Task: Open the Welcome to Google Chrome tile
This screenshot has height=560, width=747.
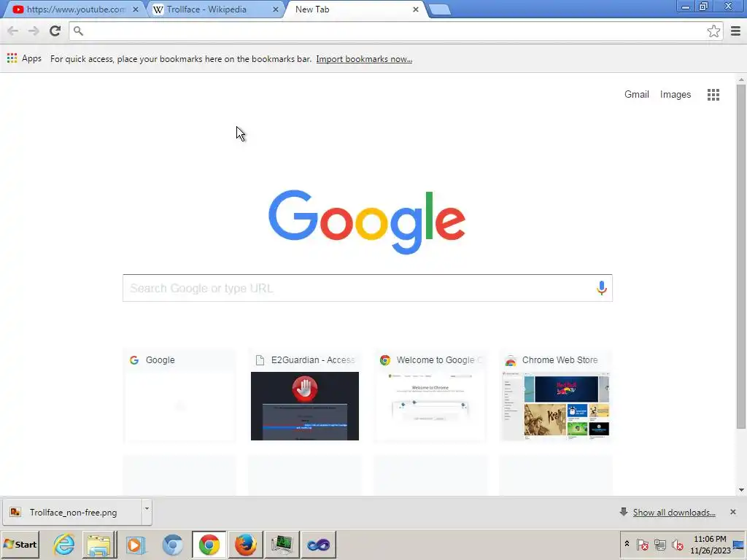Action: (430, 396)
